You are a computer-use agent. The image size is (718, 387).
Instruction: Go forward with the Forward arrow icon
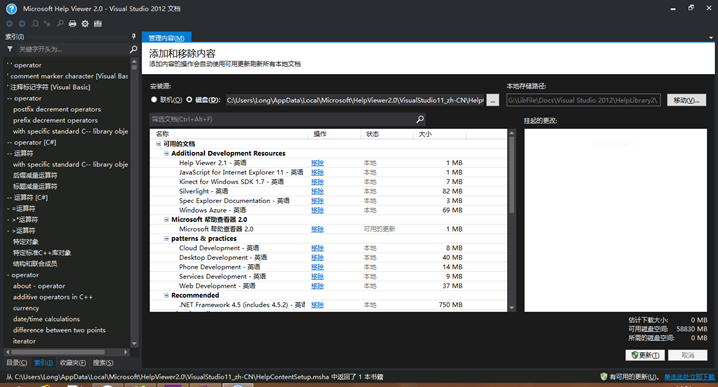pos(22,24)
